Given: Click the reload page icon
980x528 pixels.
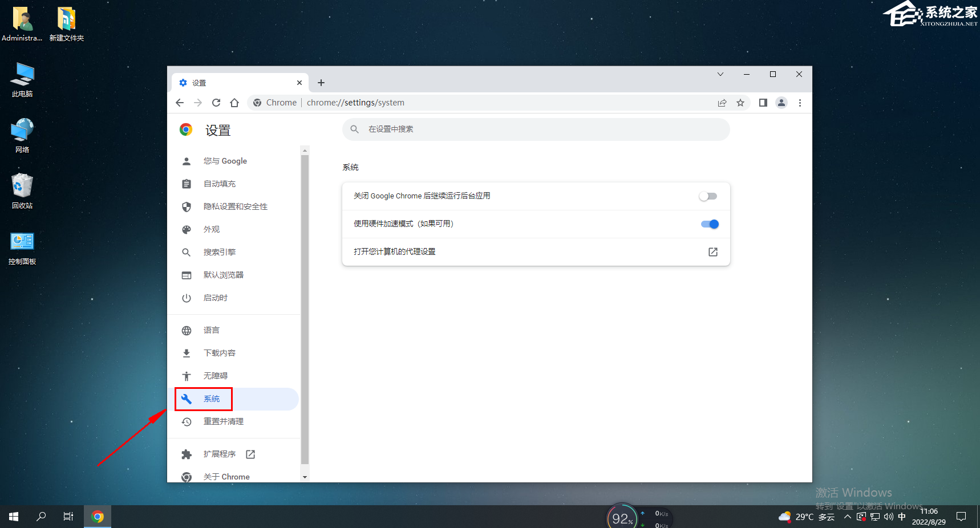Looking at the screenshot, I should (x=216, y=103).
